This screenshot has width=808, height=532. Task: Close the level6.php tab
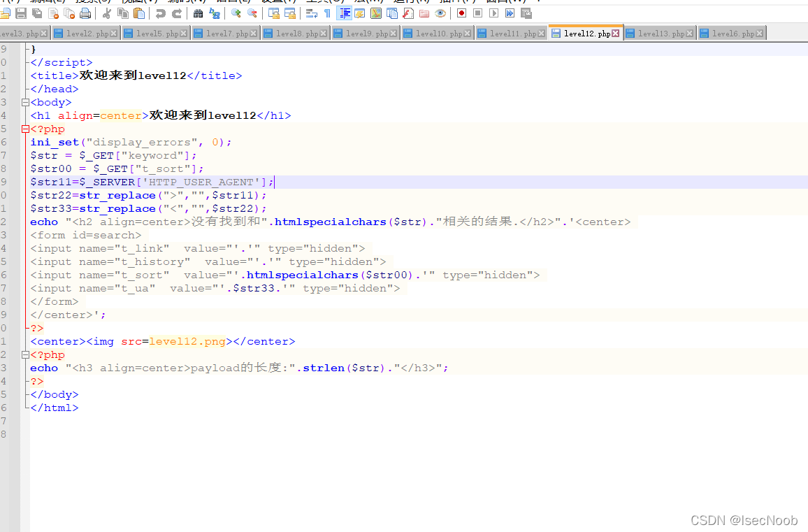pyautogui.click(x=759, y=34)
